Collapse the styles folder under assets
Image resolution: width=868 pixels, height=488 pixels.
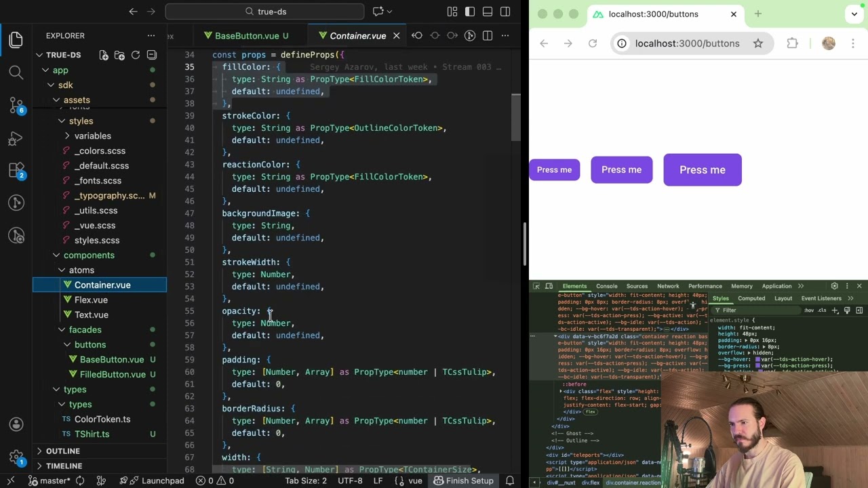[62, 121]
